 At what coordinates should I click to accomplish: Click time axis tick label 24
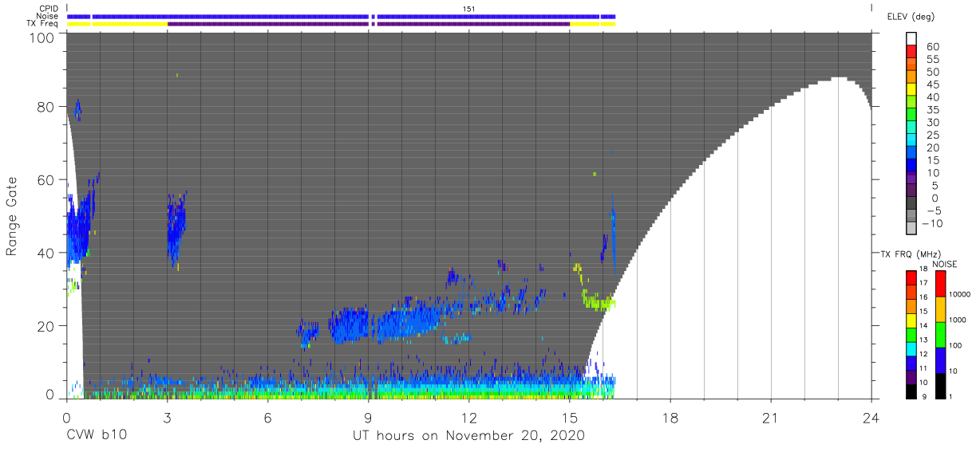coord(871,417)
